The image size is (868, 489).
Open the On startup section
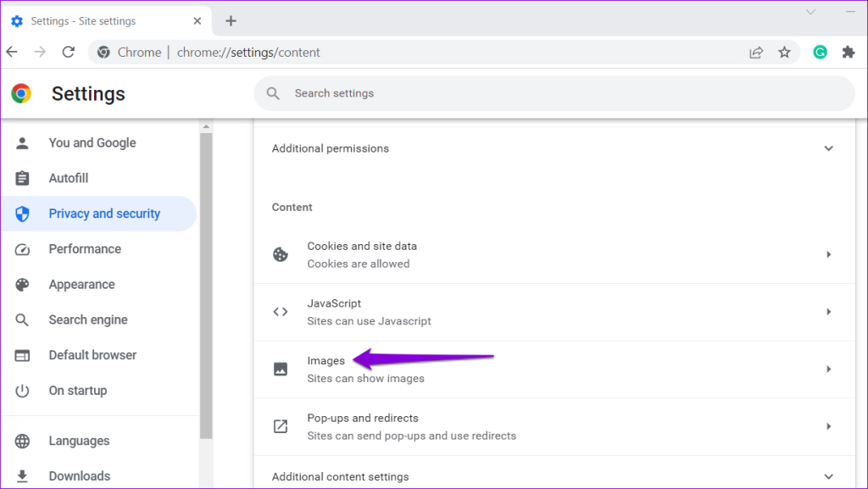pos(78,391)
